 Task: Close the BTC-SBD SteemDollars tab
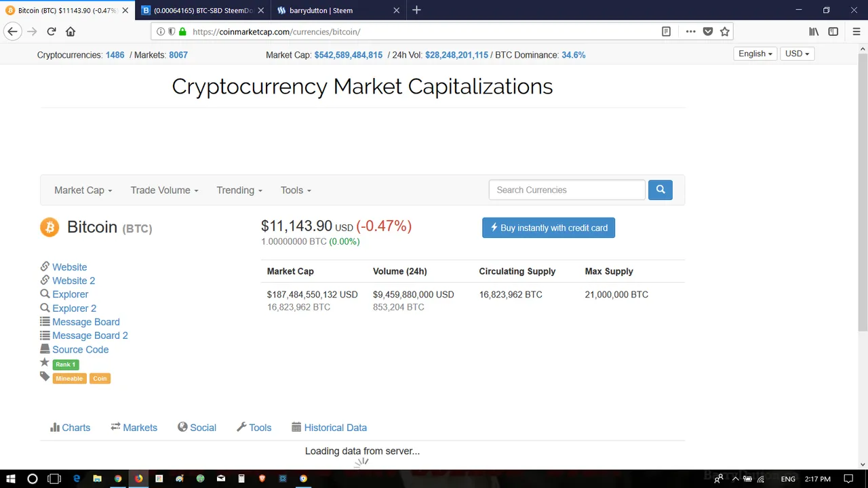click(x=260, y=10)
